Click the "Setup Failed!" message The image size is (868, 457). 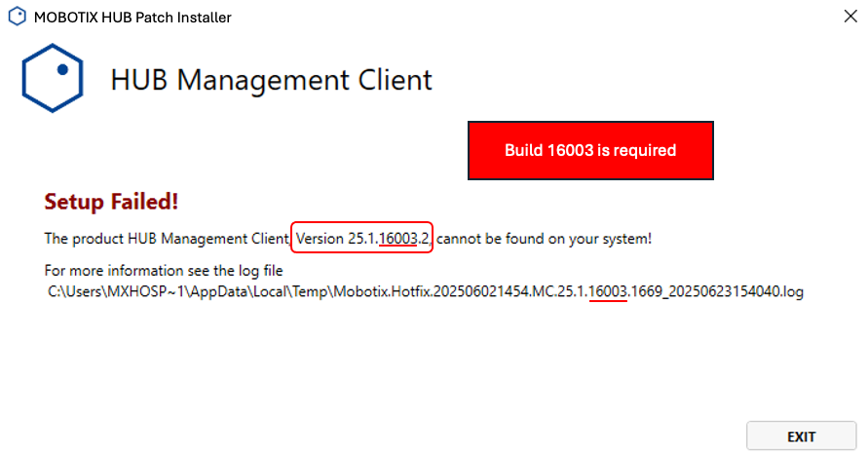point(111,202)
